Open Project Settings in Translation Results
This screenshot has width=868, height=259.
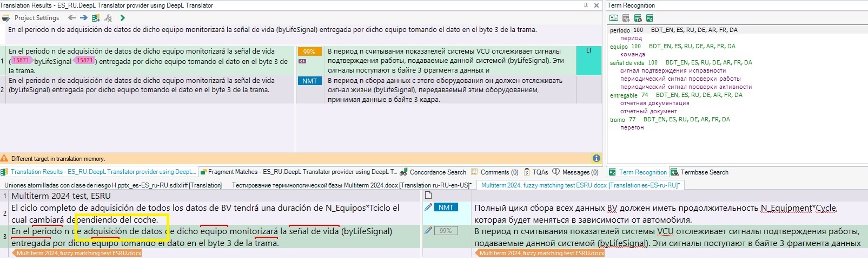(31, 18)
